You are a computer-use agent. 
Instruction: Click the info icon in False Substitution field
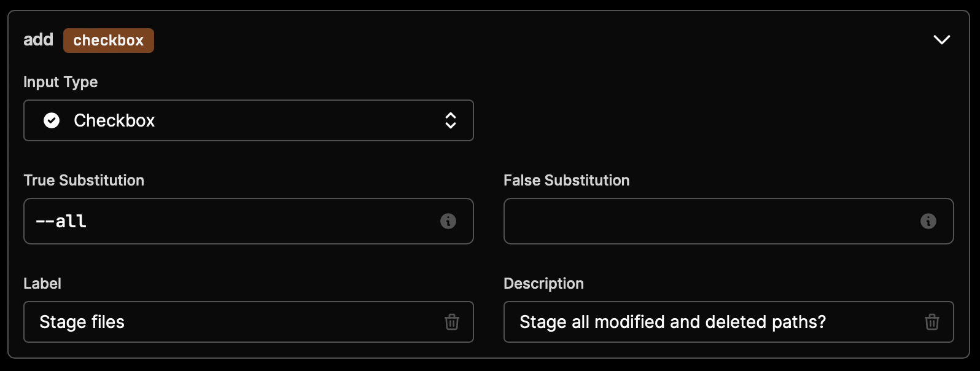(928, 221)
